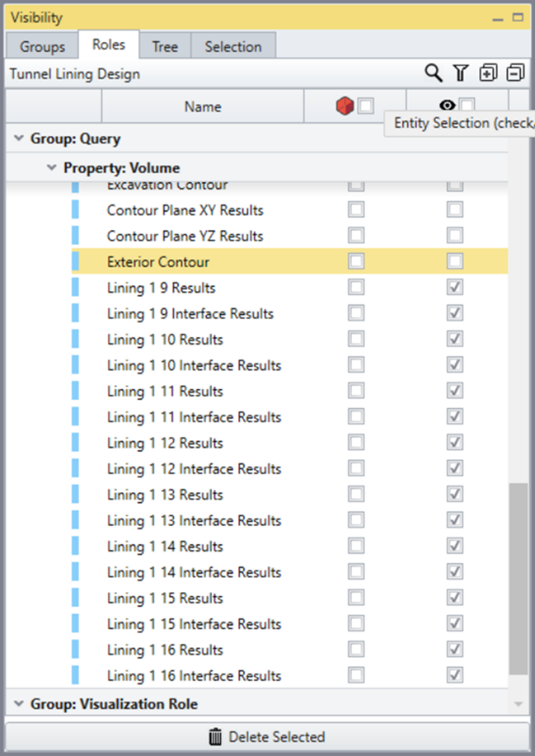Screen dimensions: 535x756
Task: Hide Lining 1 15 Interface Results
Action: click(455, 624)
